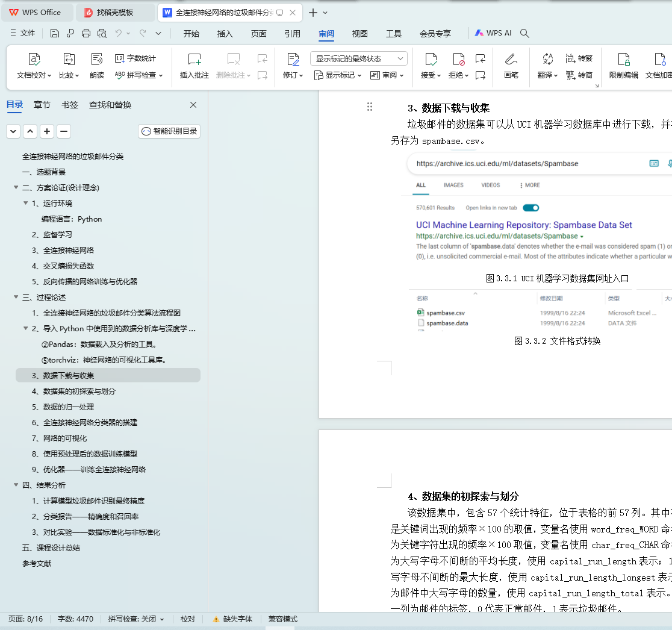Open 拼写检查: 关闭 status bar dropdown
The image size is (672, 630).
136,619
